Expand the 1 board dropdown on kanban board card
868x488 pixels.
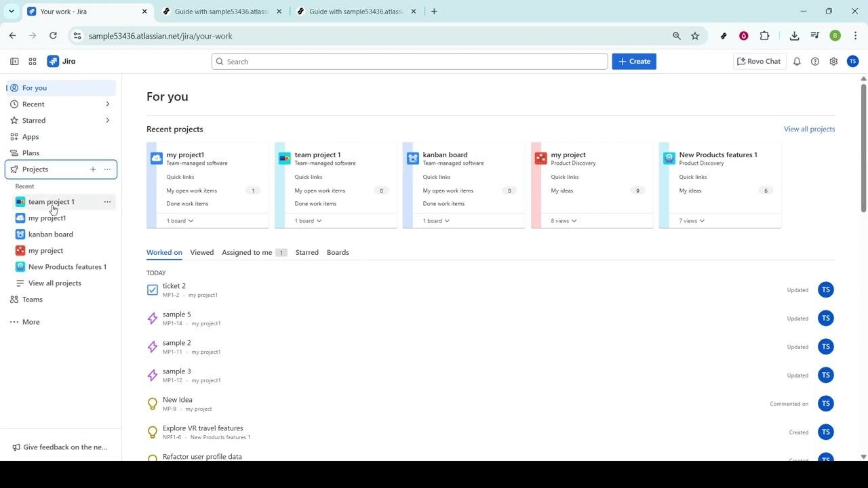click(x=437, y=221)
